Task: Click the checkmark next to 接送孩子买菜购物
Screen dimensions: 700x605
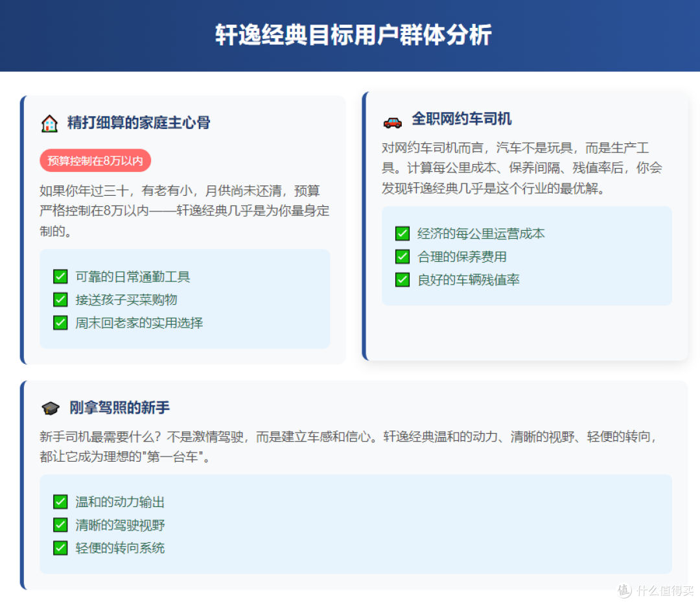Action: [x=60, y=300]
